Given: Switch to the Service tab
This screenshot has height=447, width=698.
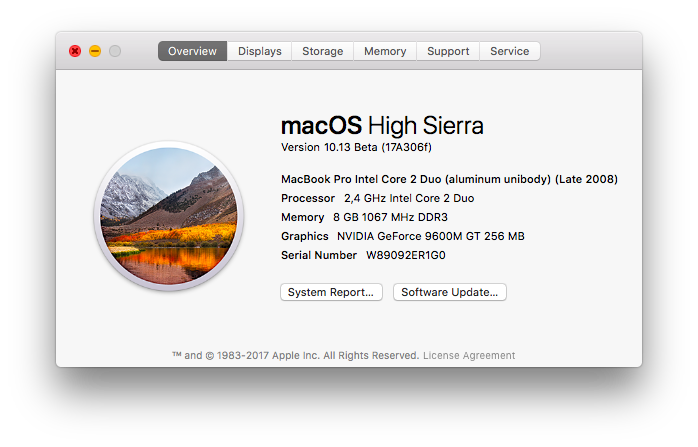Looking at the screenshot, I should pos(510,51).
